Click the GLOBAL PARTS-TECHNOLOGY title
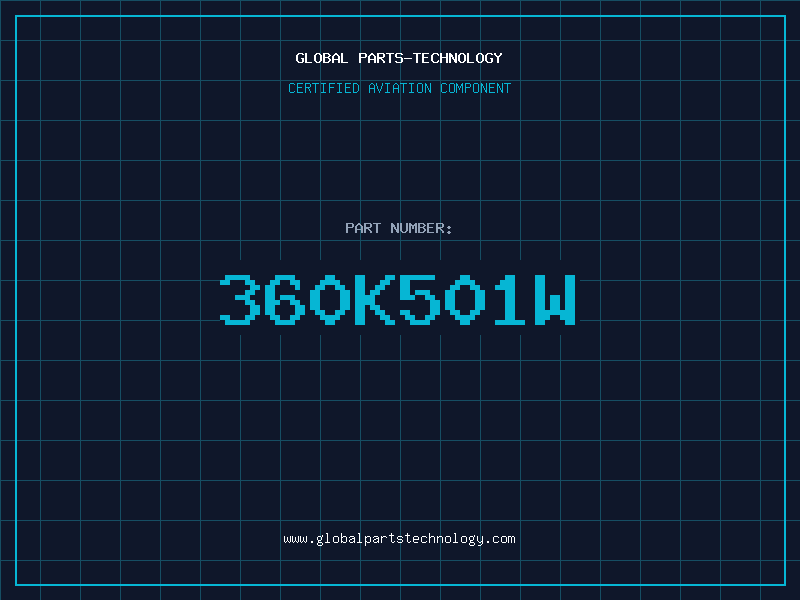This screenshot has height=600, width=800. (x=399, y=58)
